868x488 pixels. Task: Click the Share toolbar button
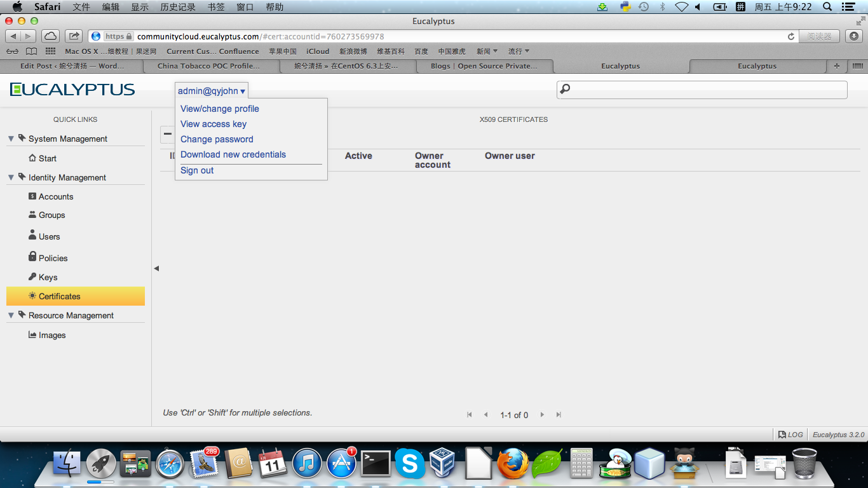point(74,36)
